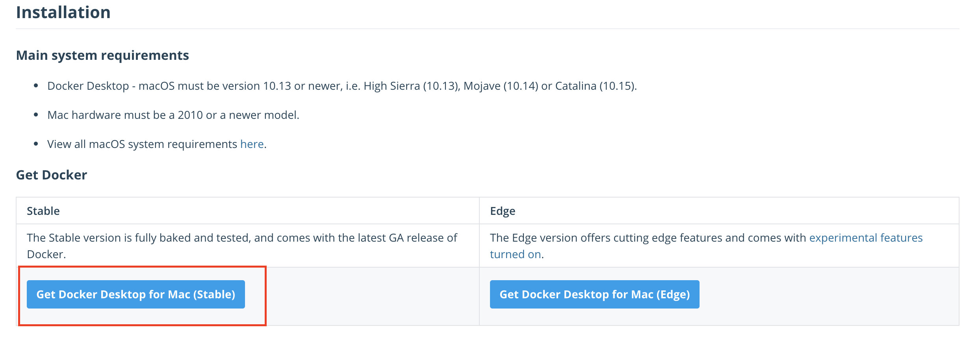The width and height of the screenshot is (980, 340).
Task: Click Get Docker Desktop for Mac (Stable)
Action: click(135, 294)
